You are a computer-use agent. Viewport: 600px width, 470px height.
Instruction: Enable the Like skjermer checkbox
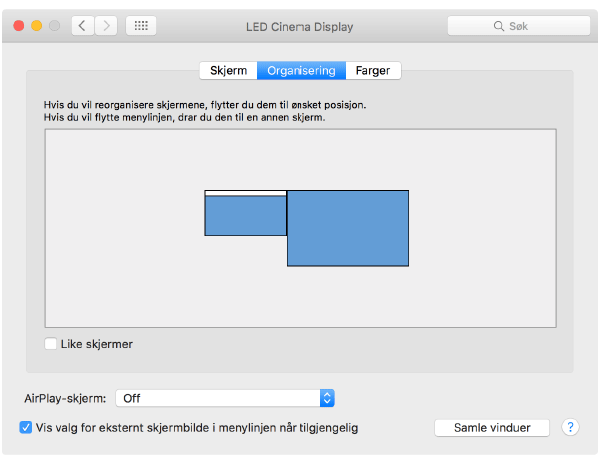tap(51, 344)
